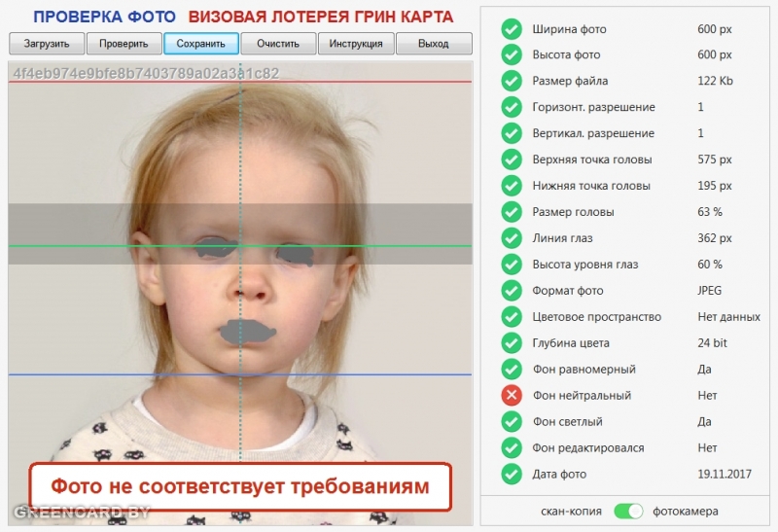Click the value 'Нет данных'

tap(728, 317)
